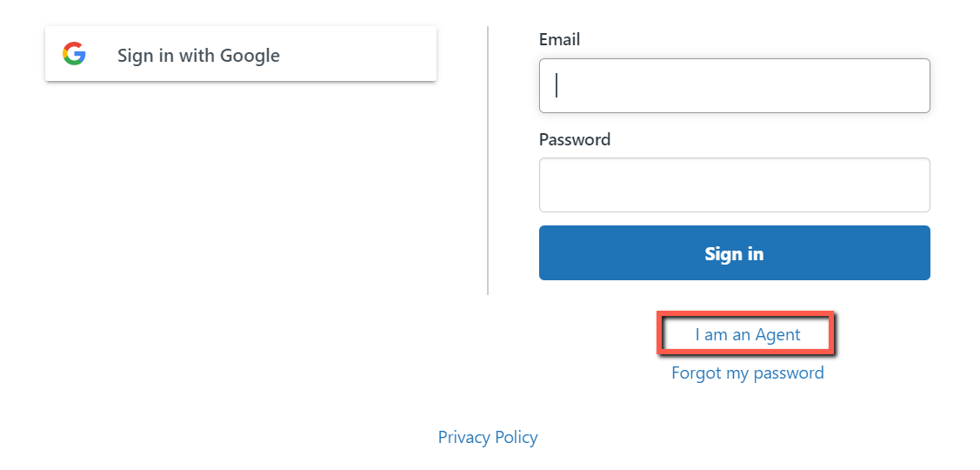Viewport: 980px width, 470px height.
Task: Submit credentials with Sign in
Action: tap(735, 252)
